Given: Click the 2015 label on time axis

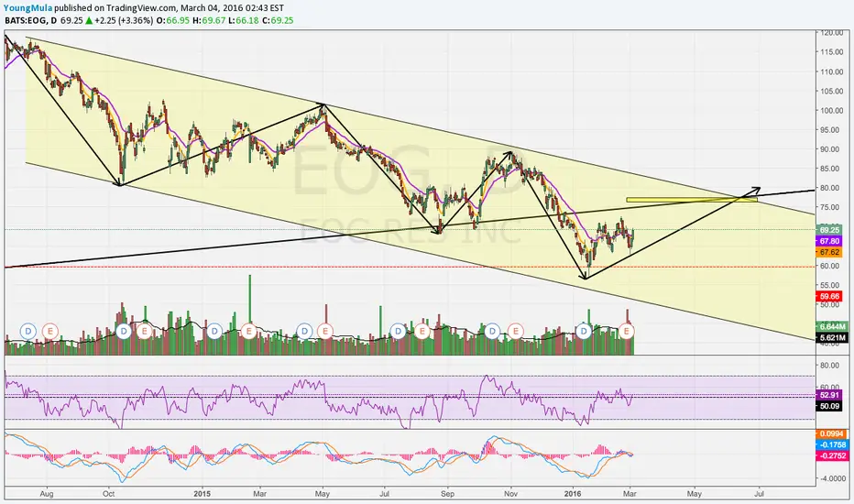Looking at the screenshot, I should [x=202, y=494].
